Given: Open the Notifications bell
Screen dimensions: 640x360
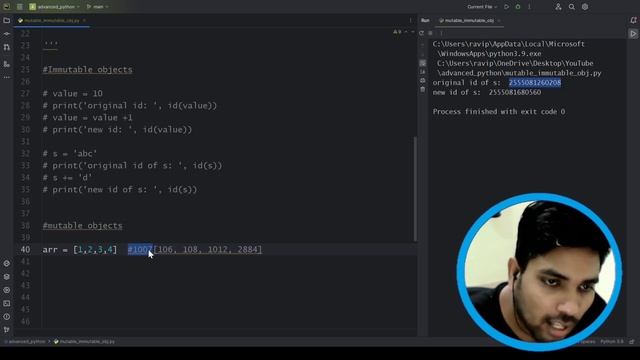Looking at the screenshot, I should click(x=633, y=20).
